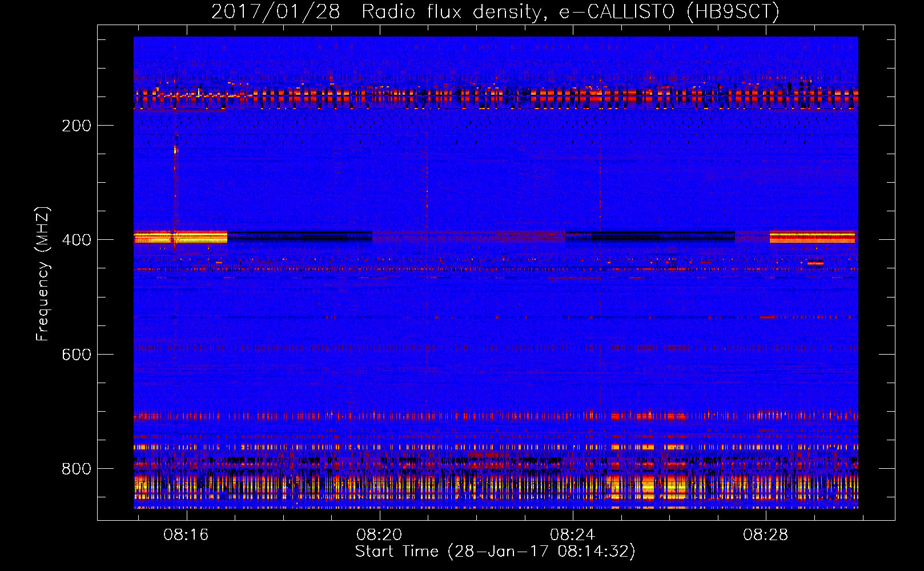Viewport: 924px width, 571px height.
Task: Click the 08:16 time tick label
Action: 186,534
